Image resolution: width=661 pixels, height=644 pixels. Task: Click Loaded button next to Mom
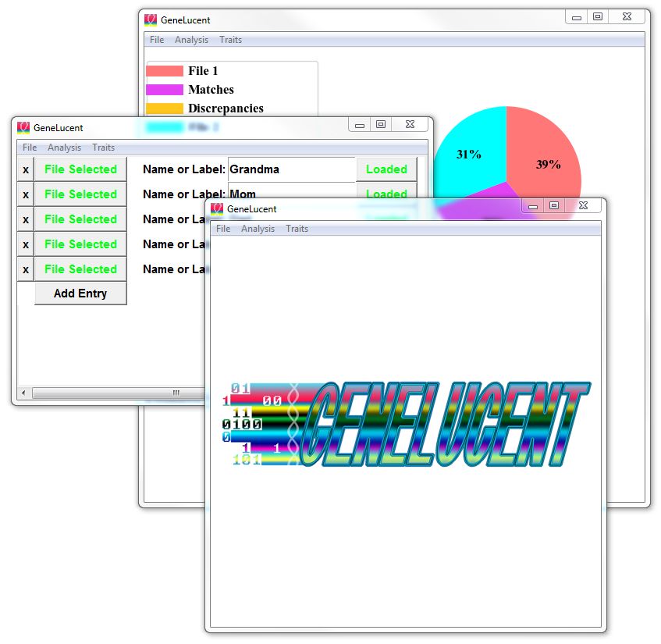386,191
